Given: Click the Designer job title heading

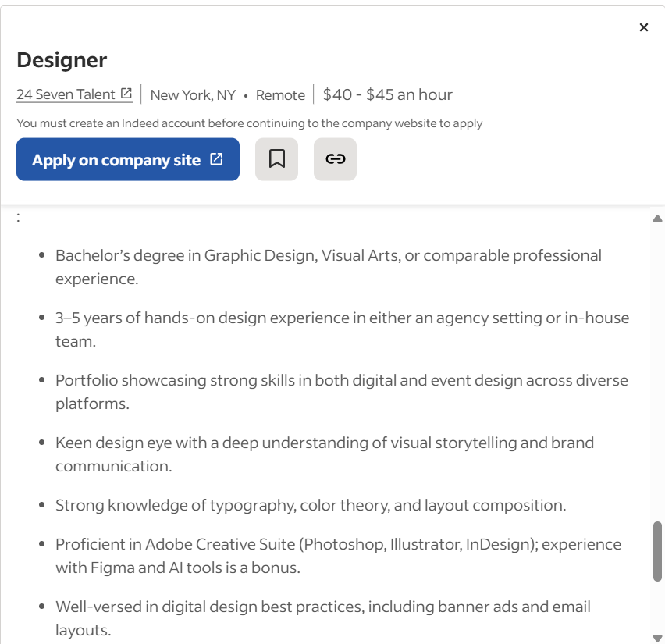Looking at the screenshot, I should click(62, 60).
